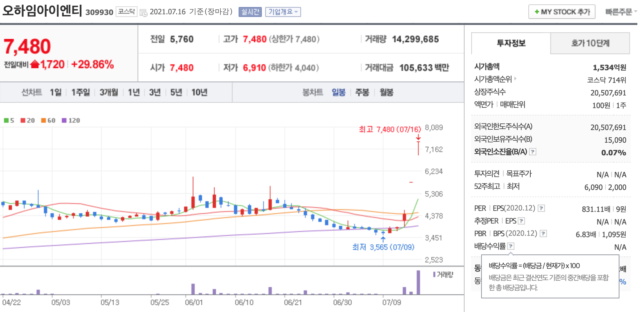644x312 pixels.
Task: Click the 거래량 volume chart legend
Action: pyautogui.click(x=443, y=275)
